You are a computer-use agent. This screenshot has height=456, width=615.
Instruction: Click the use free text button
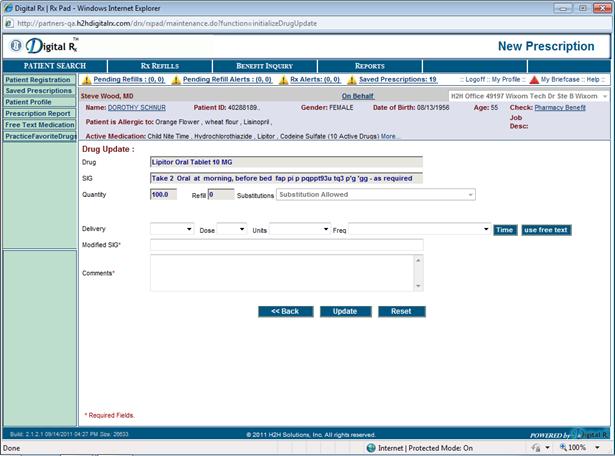tap(546, 229)
